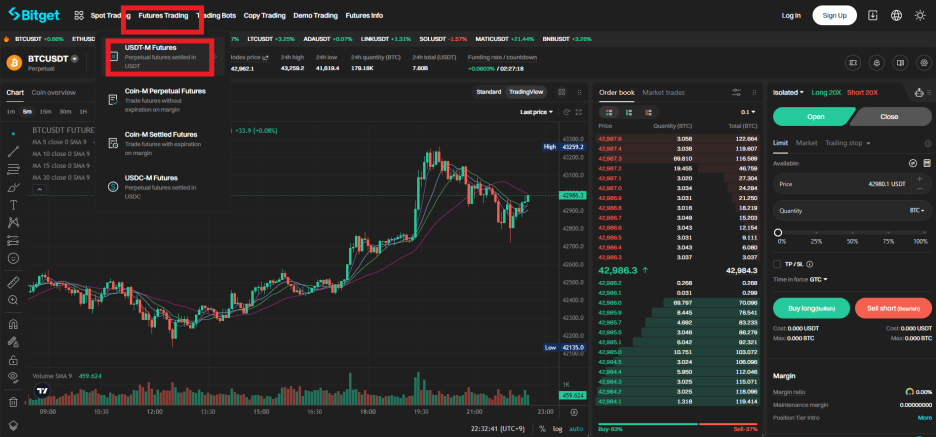This screenshot has width=936, height=437.
Task: Open the BTC quantity unit dropdown
Action: 917,211
